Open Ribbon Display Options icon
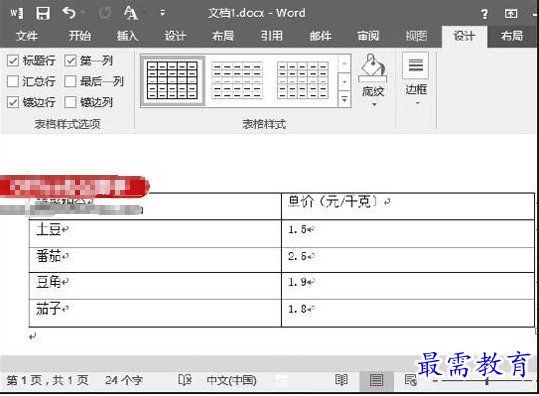This screenshot has width=539, height=396. [x=511, y=14]
